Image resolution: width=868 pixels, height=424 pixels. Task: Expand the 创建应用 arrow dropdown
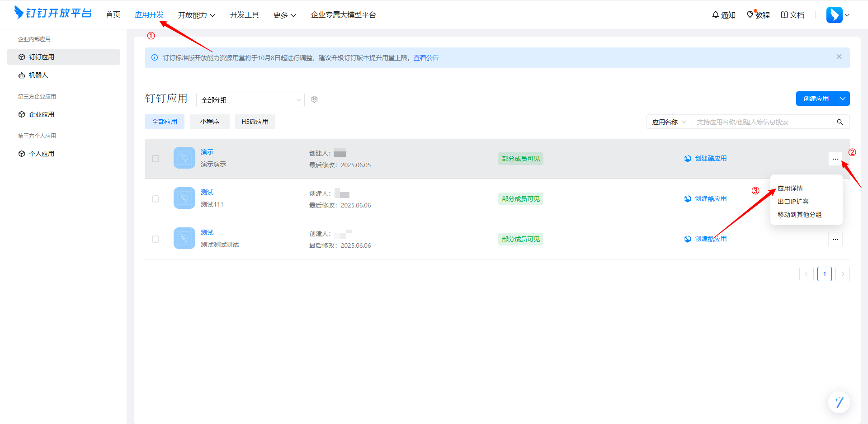[843, 99]
